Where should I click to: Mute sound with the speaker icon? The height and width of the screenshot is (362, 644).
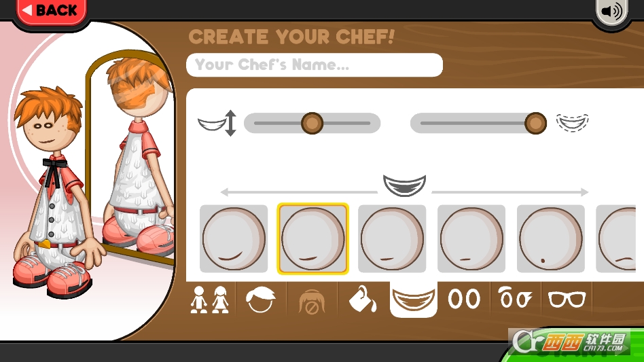click(x=611, y=12)
